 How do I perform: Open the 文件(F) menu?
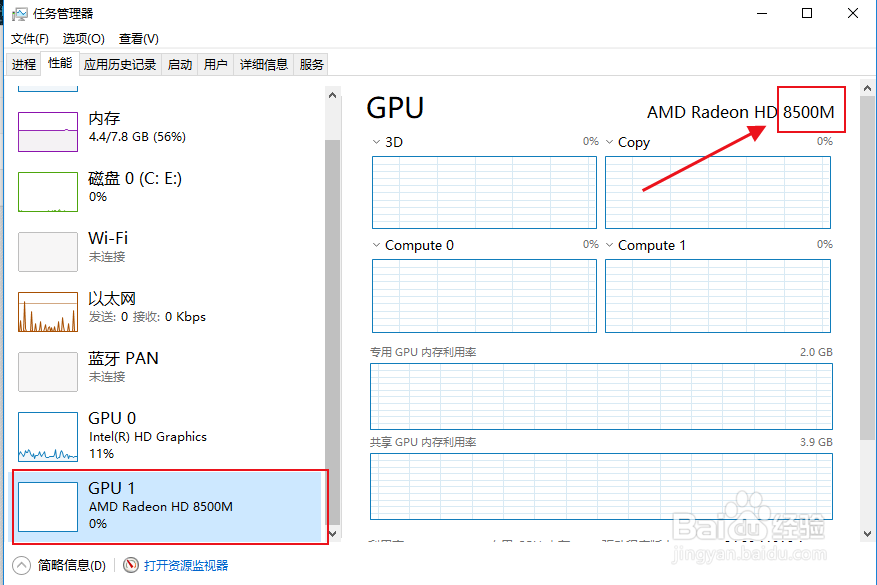point(30,39)
